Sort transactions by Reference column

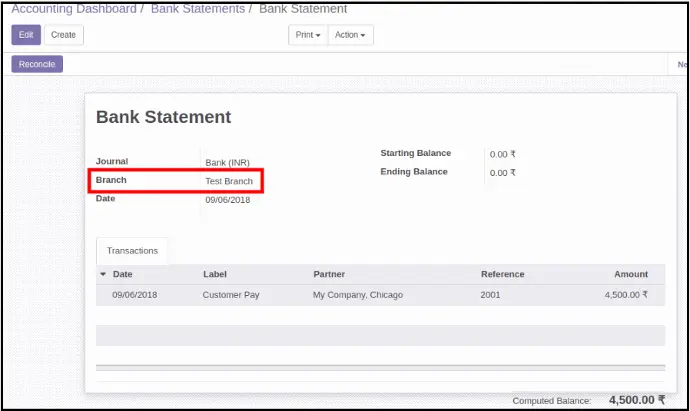point(502,274)
